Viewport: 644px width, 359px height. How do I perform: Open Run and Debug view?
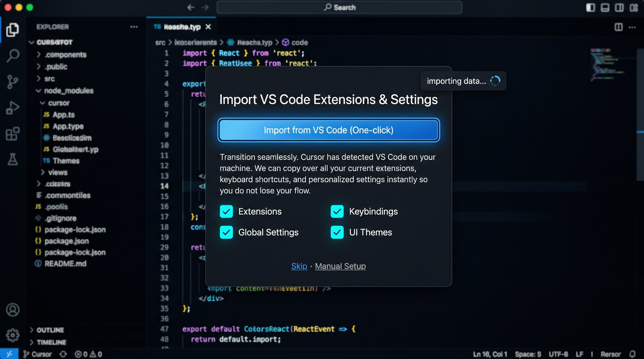(x=12, y=108)
